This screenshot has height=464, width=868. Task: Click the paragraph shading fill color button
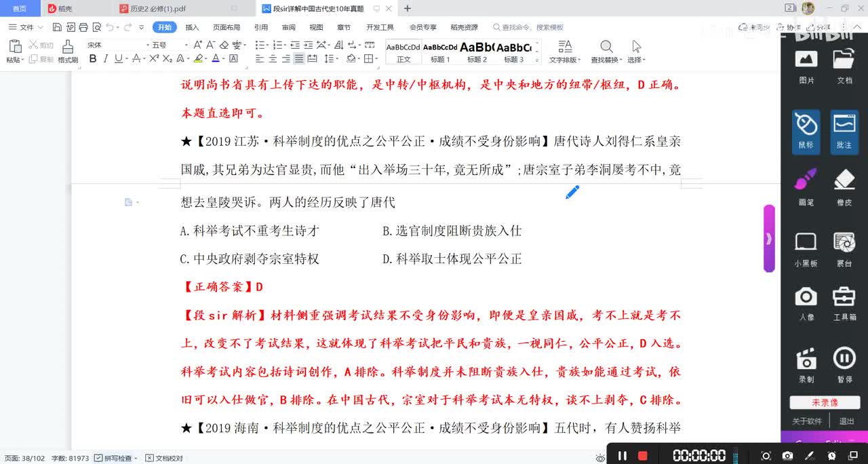tap(351, 59)
